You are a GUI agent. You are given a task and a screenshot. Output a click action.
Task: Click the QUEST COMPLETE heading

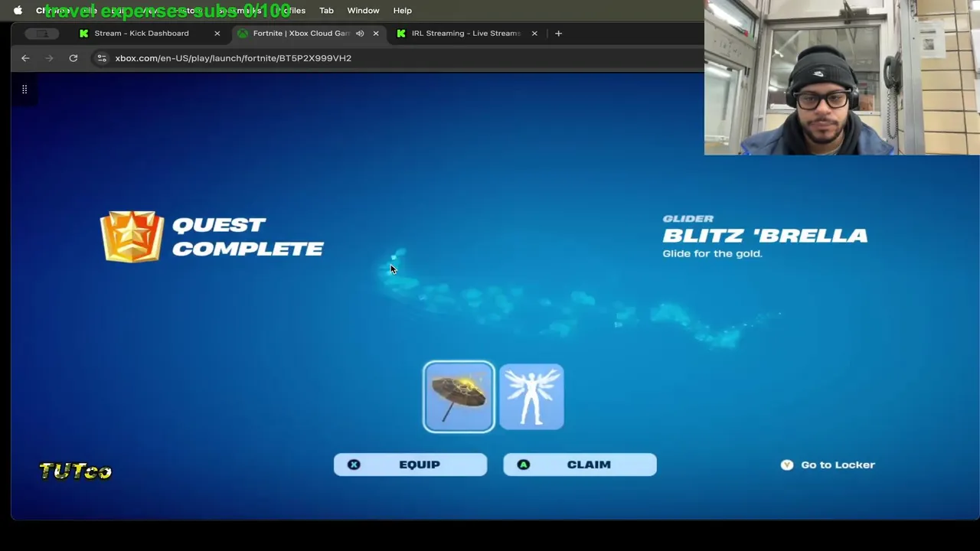(247, 236)
